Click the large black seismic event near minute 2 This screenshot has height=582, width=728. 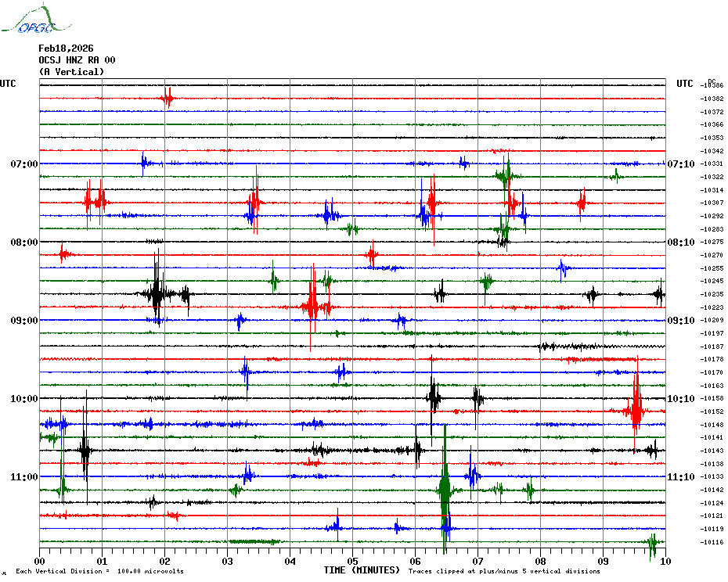157,294
